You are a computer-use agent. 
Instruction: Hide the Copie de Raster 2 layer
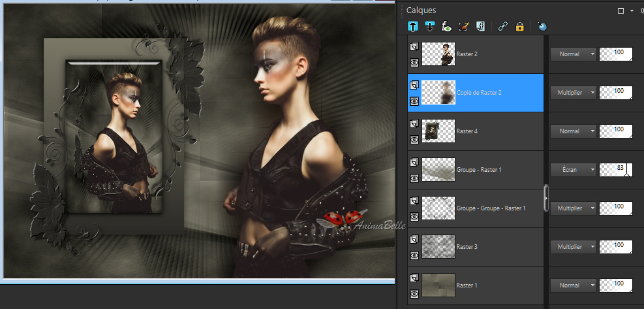coord(414,101)
